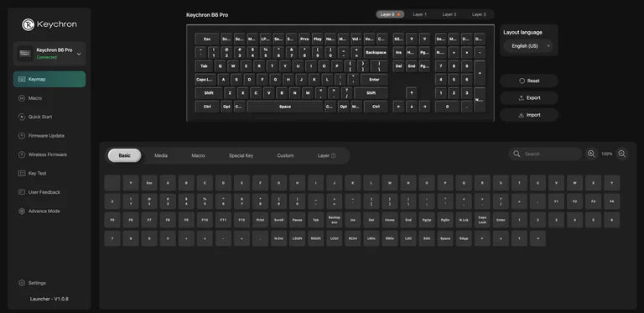Viewport: 644px width, 313px height.
Task: Click the Import button
Action: click(529, 115)
